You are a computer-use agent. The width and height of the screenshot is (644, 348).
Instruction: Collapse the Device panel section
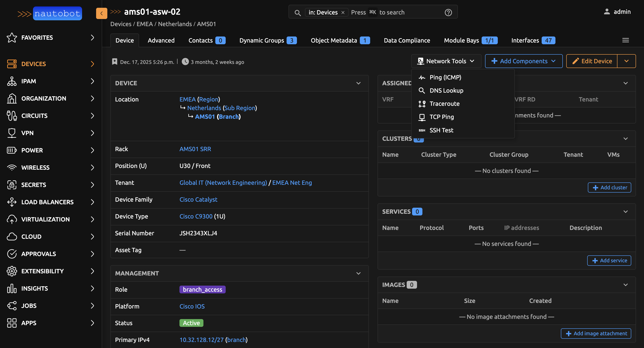click(358, 83)
